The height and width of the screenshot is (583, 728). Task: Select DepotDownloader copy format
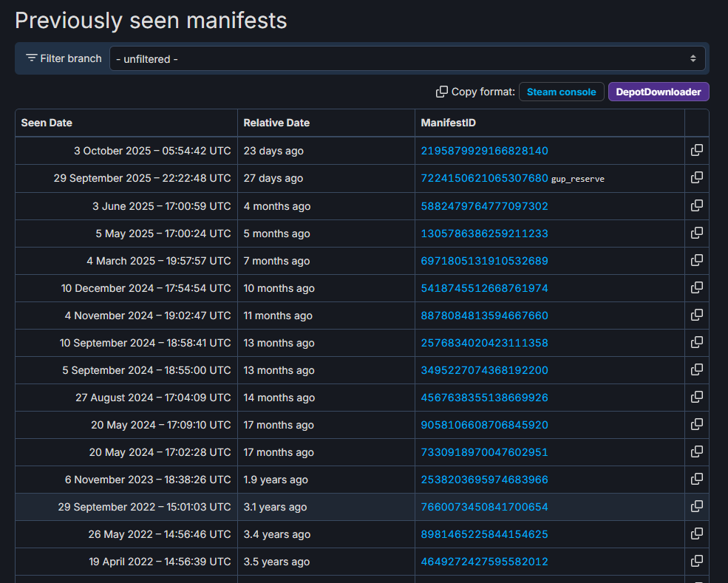[659, 92]
